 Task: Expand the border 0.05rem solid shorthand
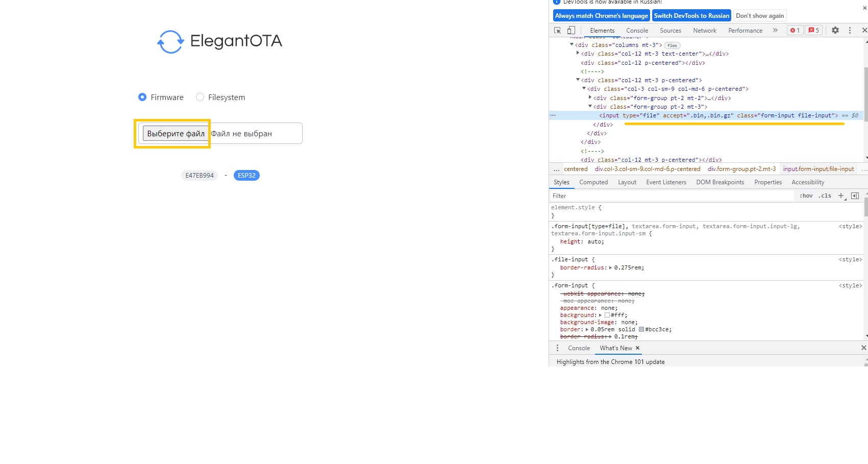tap(587, 329)
